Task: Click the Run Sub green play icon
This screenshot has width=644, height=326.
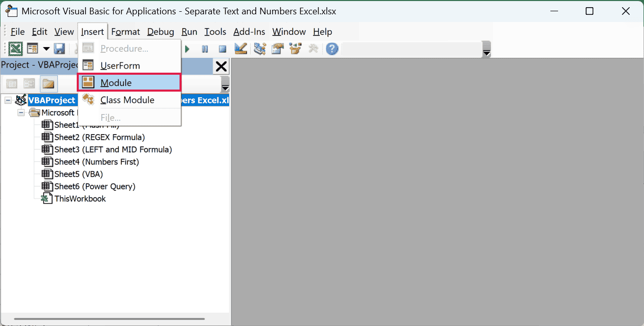Action: coord(187,49)
